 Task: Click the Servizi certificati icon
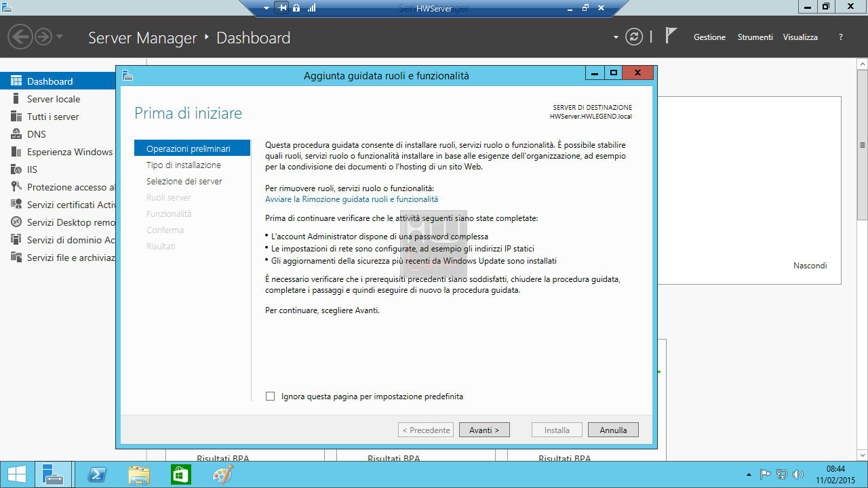[x=16, y=205]
